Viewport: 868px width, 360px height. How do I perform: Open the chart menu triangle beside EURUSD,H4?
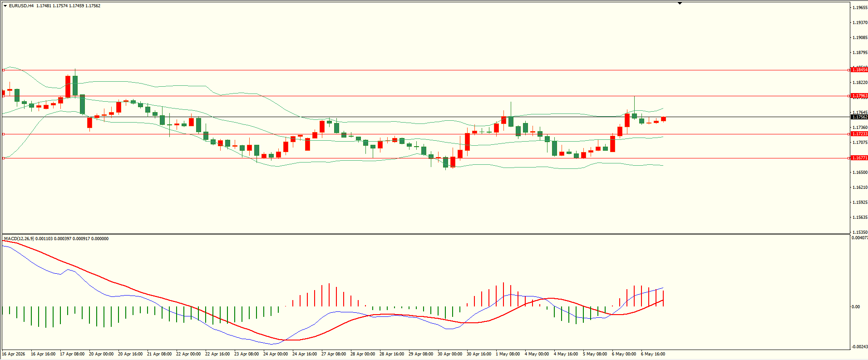tap(5, 6)
